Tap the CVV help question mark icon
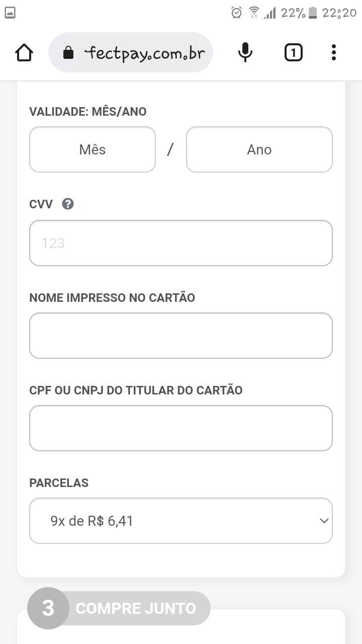Image resolution: width=362 pixels, height=644 pixels. (x=68, y=204)
